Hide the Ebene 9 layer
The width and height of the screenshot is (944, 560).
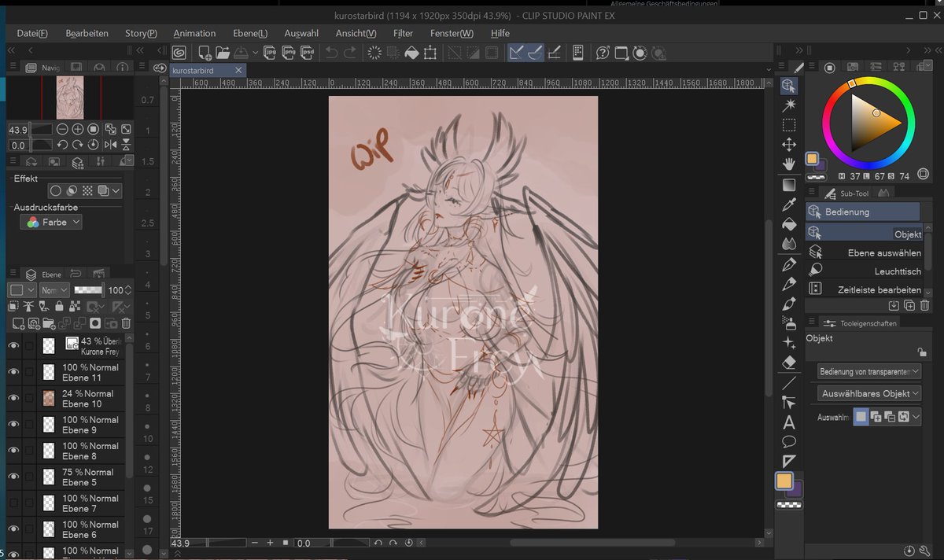[13, 425]
